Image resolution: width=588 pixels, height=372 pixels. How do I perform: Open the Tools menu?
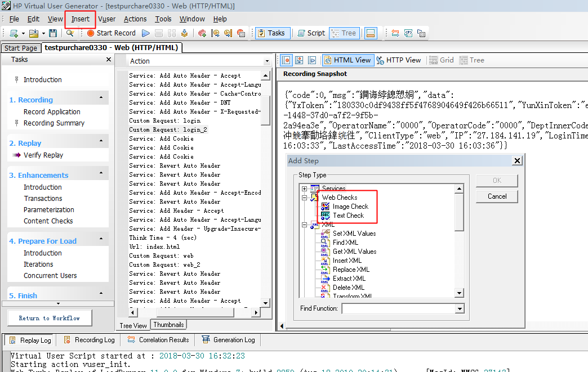click(163, 19)
